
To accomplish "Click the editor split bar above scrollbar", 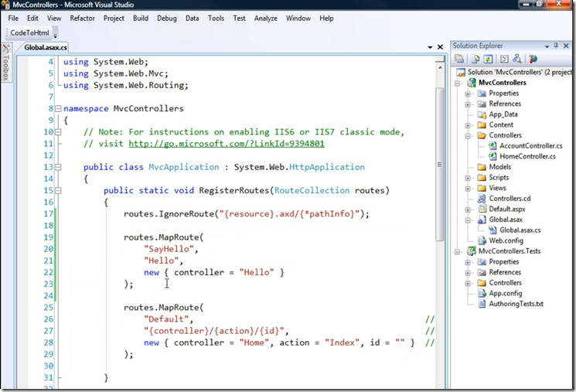I will [440, 60].
